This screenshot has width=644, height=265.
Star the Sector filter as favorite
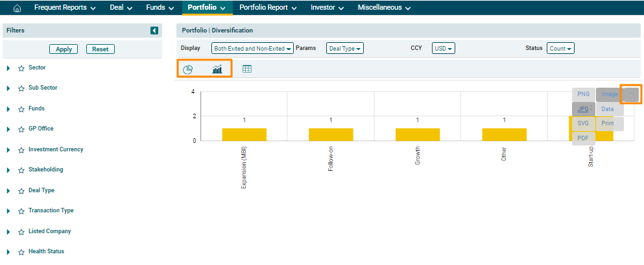pos(21,68)
